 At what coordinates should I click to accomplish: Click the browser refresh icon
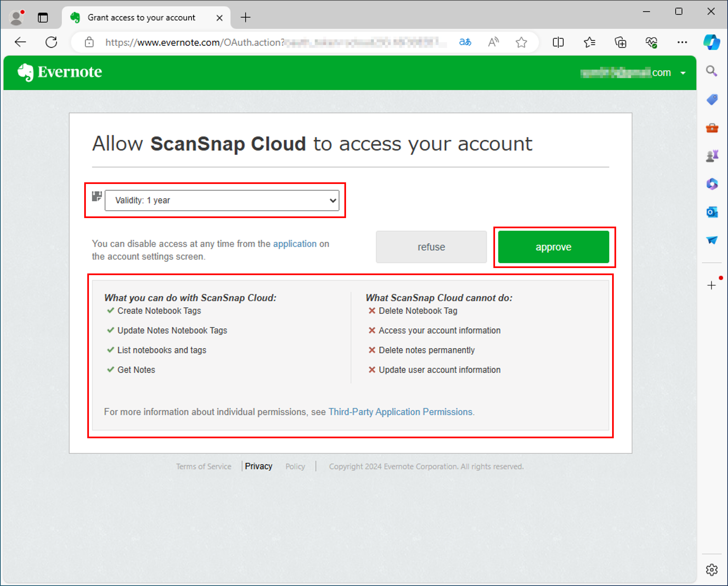(53, 42)
